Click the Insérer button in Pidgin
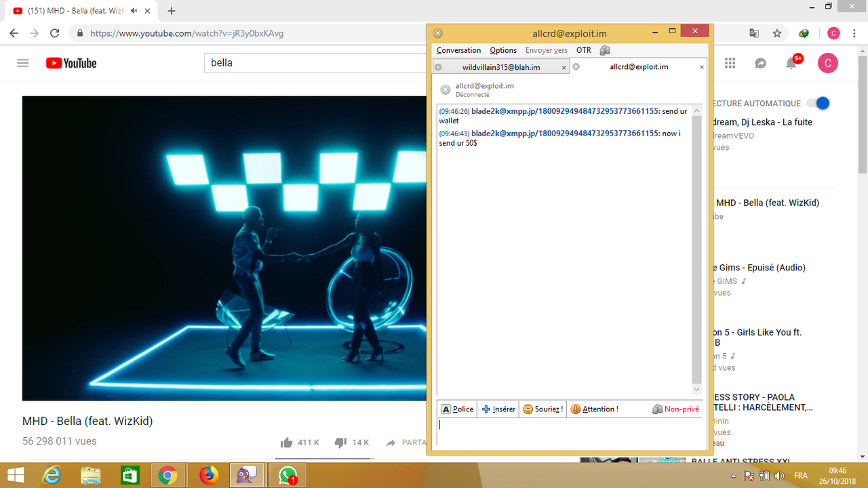 point(498,409)
